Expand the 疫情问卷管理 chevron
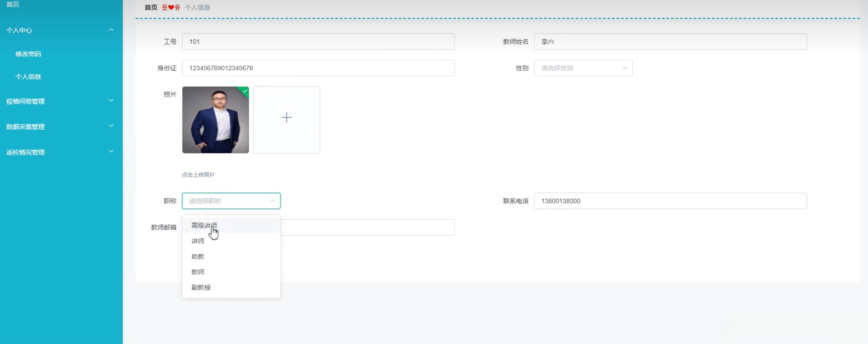Viewport: 868px width, 344px height. coord(111,101)
